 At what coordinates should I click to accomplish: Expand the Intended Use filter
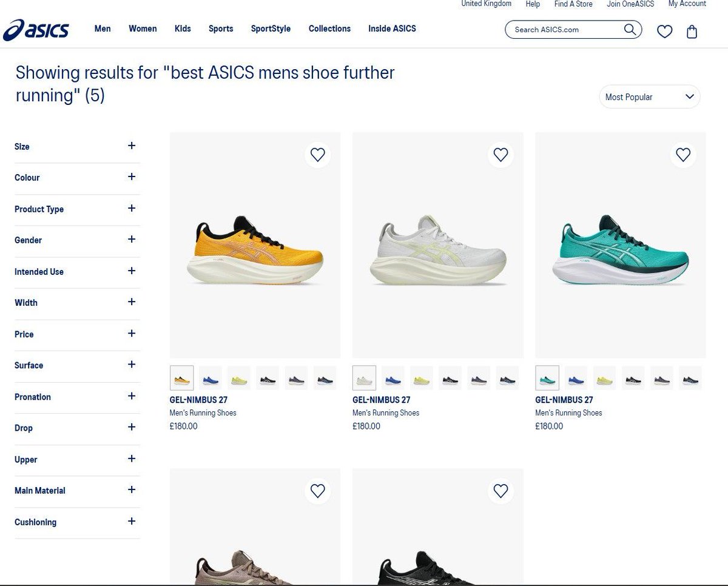tap(77, 272)
